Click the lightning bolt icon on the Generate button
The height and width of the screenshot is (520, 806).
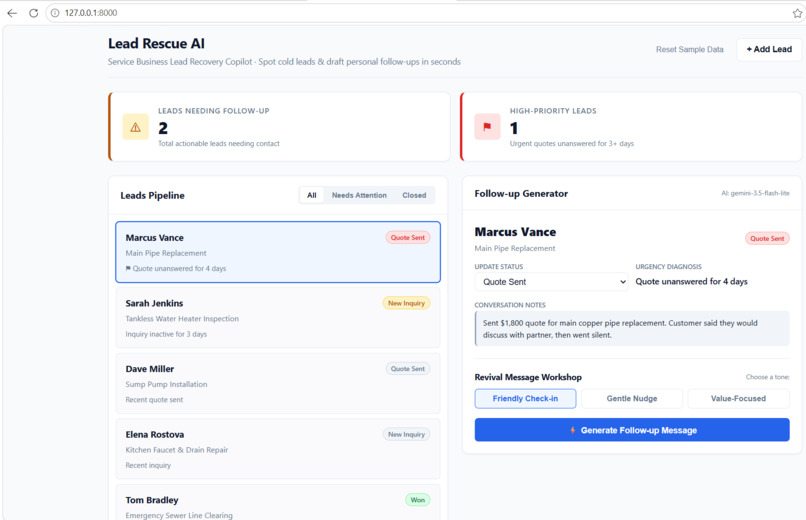[573, 430]
